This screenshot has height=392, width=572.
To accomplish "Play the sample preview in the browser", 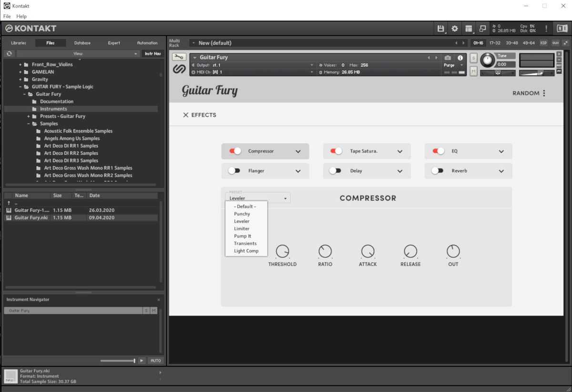I will [142, 361].
